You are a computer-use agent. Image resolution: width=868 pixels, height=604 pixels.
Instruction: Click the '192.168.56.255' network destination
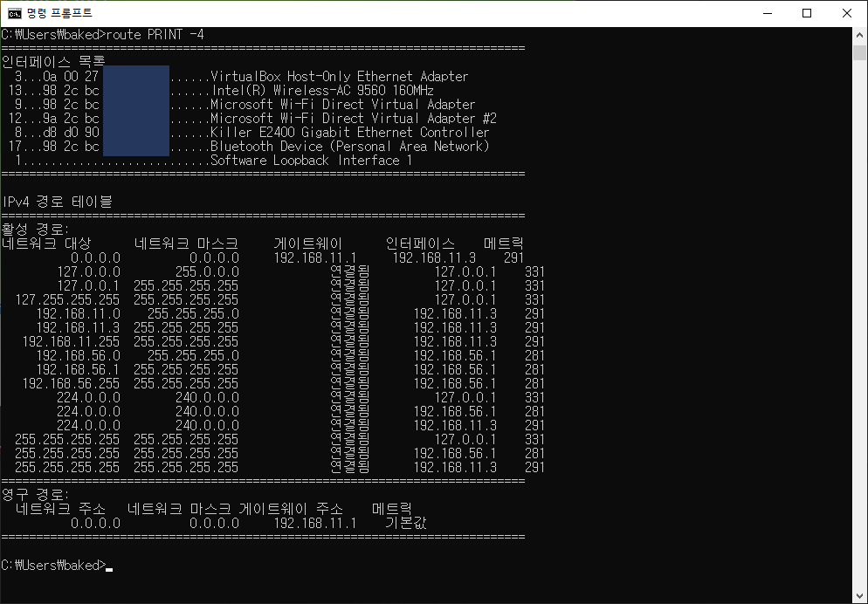click(71, 383)
